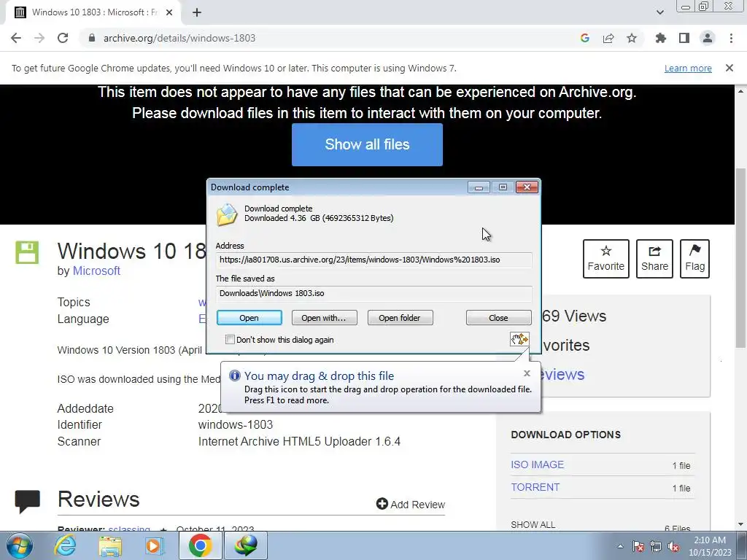
Task: Click the Share button on archive page
Action: coord(654,259)
